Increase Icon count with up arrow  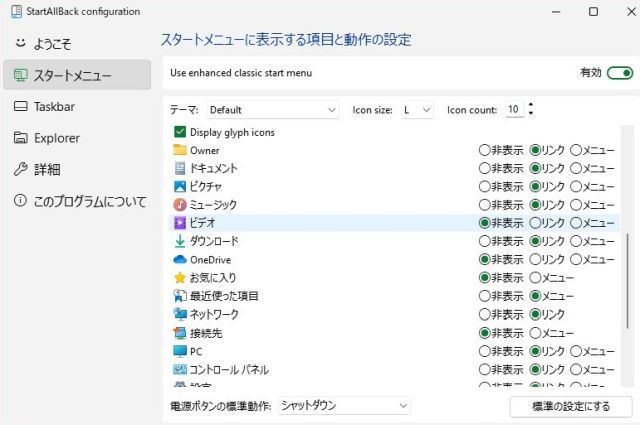point(531,105)
